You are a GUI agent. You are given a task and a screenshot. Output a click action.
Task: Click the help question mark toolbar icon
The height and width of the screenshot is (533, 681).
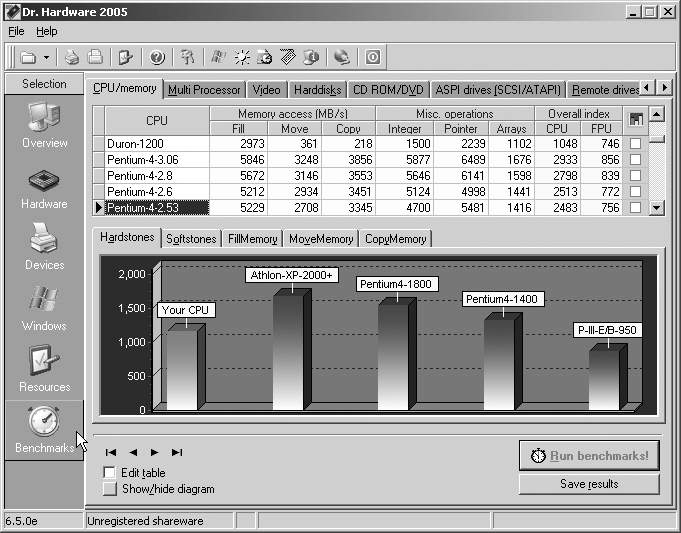click(x=156, y=57)
